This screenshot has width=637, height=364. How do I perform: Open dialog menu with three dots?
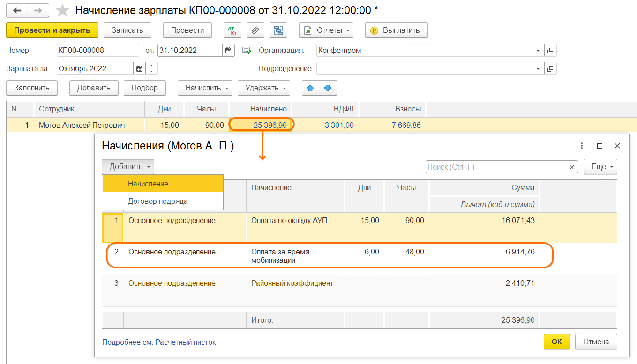click(x=581, y=146)
